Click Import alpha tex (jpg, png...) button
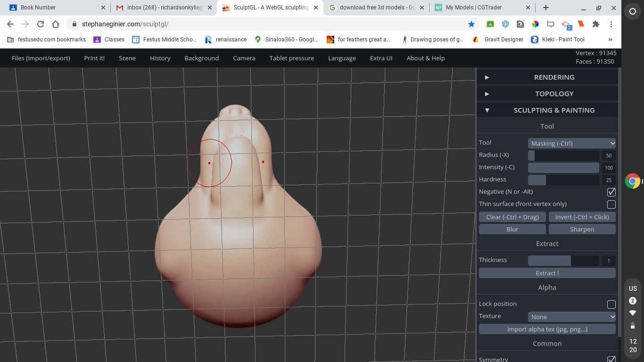 click(x=547, y=329)
